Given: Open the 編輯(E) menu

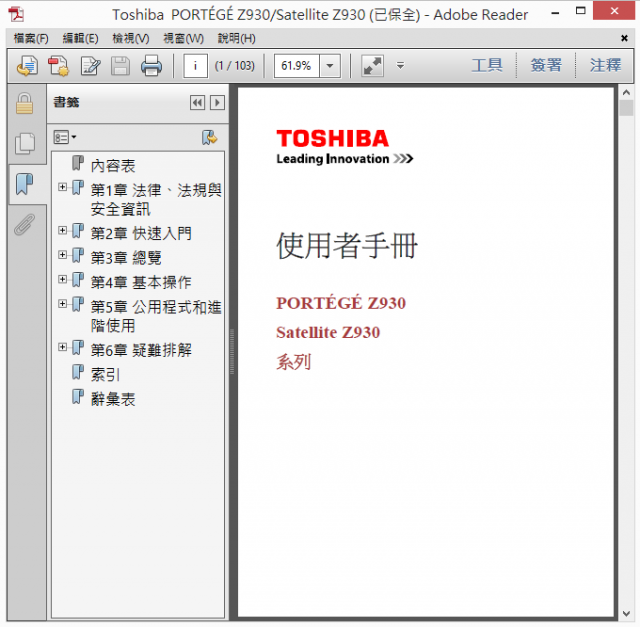Looking at the screenshot, I should (x=80, y=38).
